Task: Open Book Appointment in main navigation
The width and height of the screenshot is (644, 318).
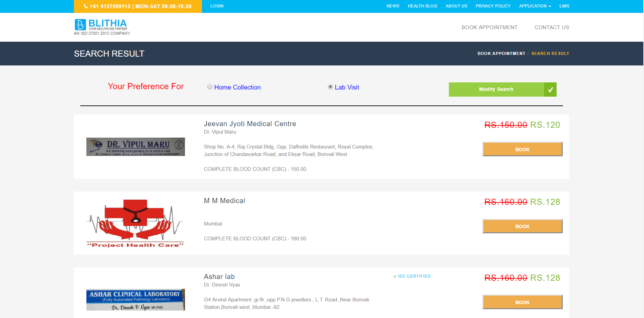Action: coord(489,27)
